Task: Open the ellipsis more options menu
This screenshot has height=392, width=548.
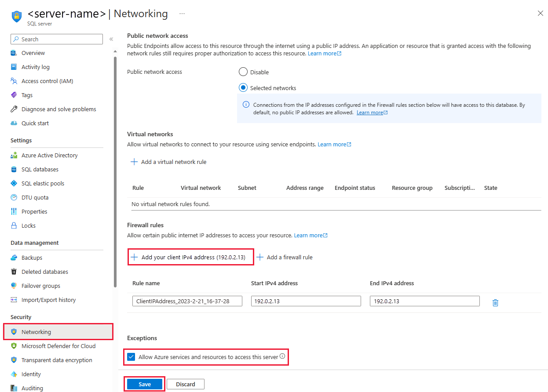Action: [x=182, y=14]
